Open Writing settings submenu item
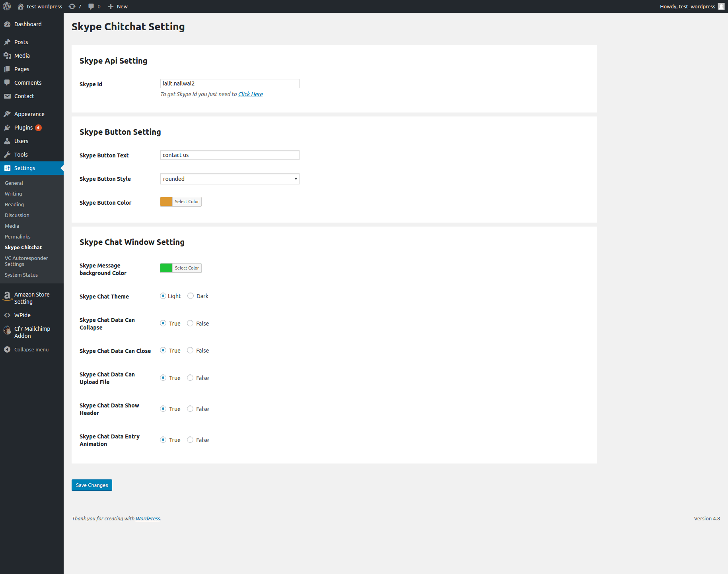Screen dimensions: 728x574 [13, 194]
